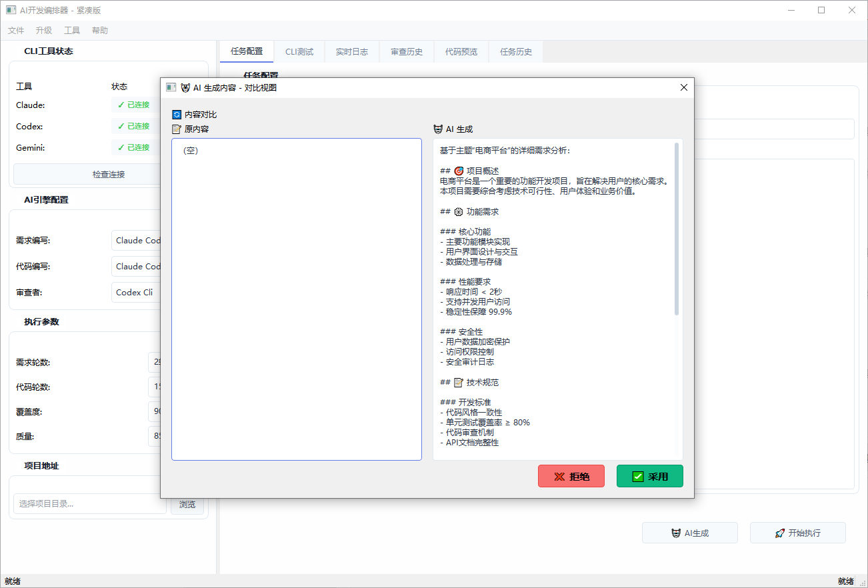
Task: Click inside the 原内容 text area
Action: [x=297, y=299]
